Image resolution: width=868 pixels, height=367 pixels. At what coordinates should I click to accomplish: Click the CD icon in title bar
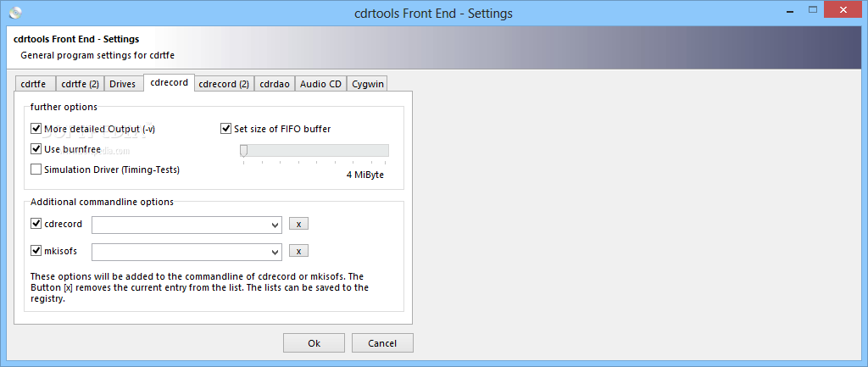tap(15, 12)
